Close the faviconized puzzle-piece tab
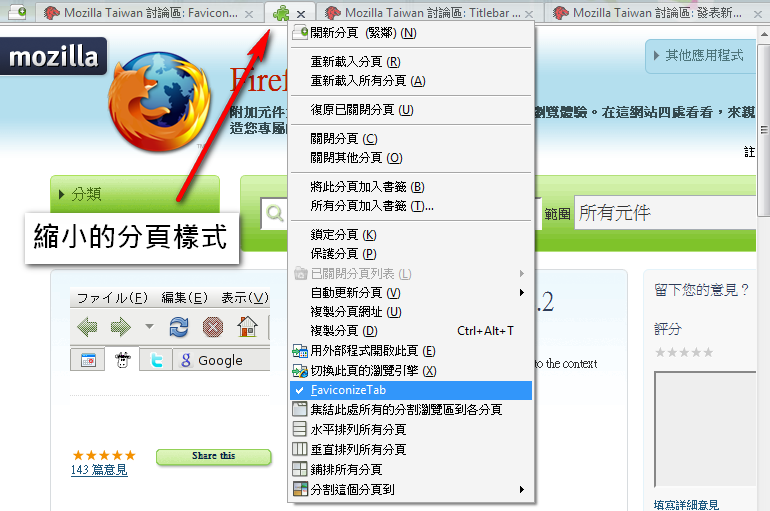This screenshot has width=770, height=511. point(301,14)
